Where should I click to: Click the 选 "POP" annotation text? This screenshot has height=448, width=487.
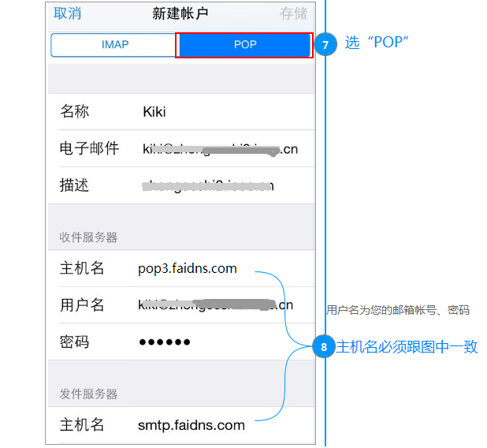pos(377,43)
